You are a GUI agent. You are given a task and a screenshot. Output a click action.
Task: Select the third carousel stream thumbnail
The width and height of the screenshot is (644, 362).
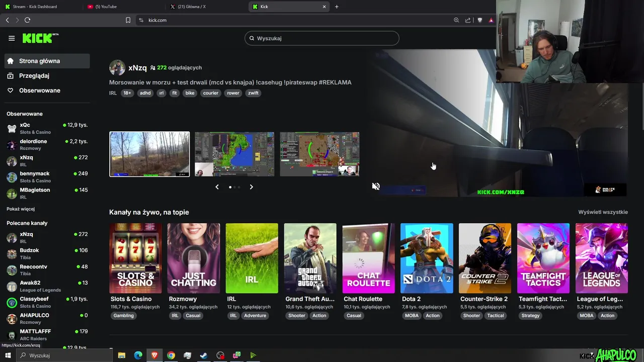tap(319, 154)
